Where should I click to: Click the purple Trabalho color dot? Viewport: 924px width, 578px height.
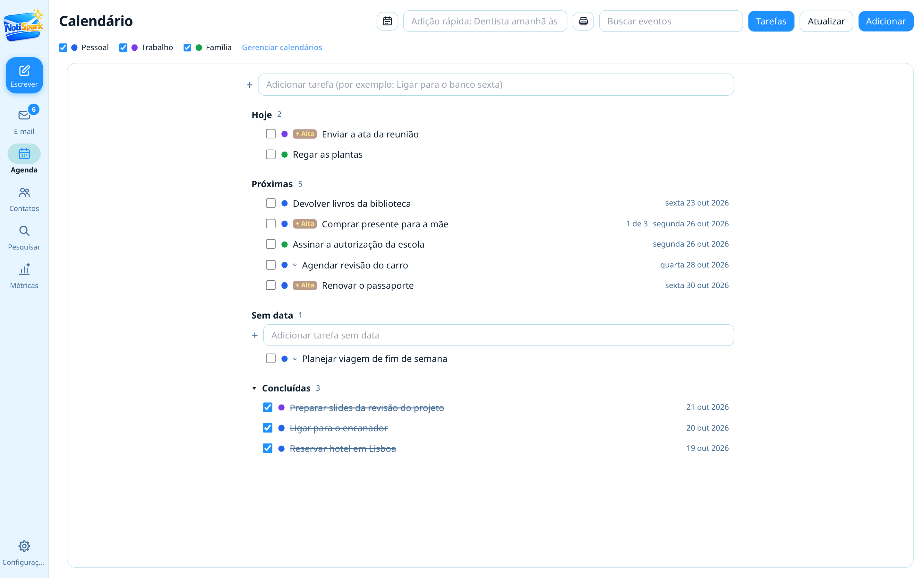tap(134, 48)
